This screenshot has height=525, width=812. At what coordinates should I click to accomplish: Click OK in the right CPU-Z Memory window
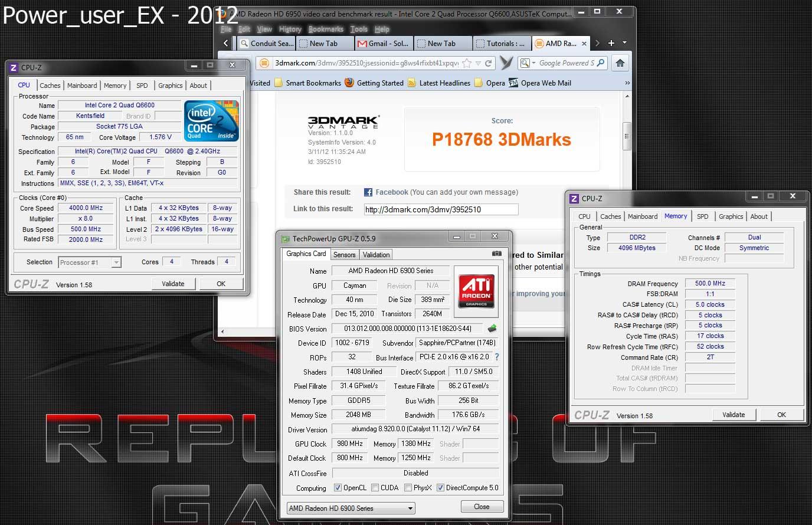point(781,415)
